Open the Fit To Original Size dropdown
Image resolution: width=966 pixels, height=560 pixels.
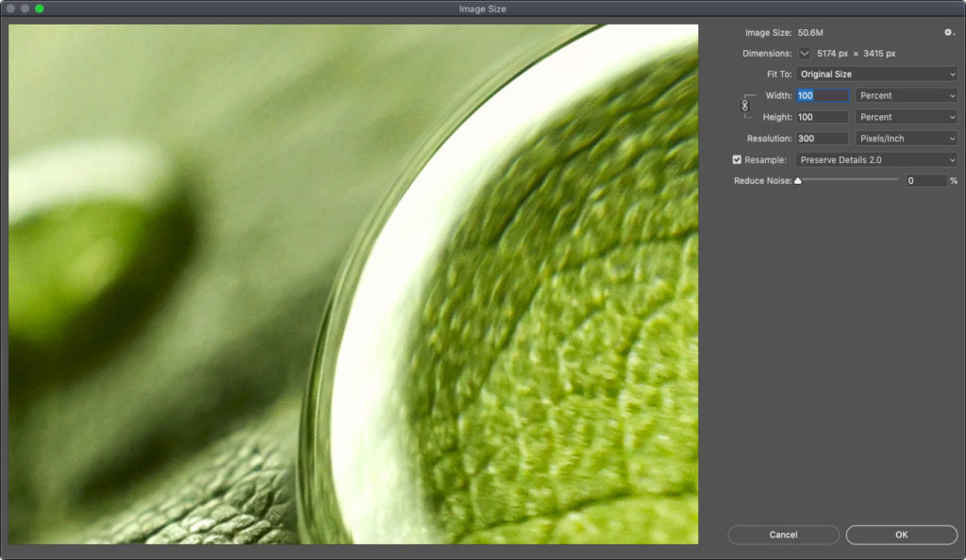(x=876, y=74)
